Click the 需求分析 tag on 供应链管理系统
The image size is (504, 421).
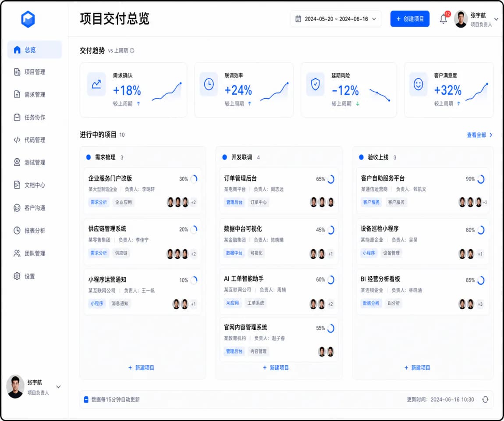pyautogui.click(x=99, y=253)
